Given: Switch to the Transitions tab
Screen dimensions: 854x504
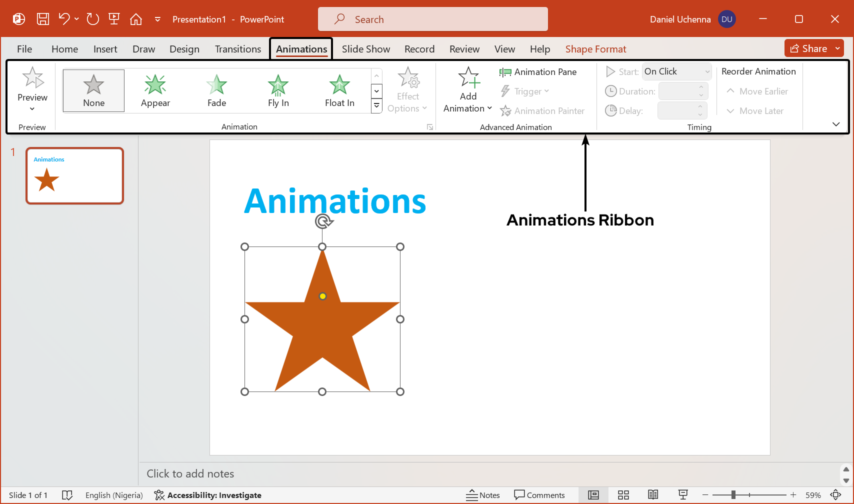Looking at the screenshot, I should (x=237, y=49).
